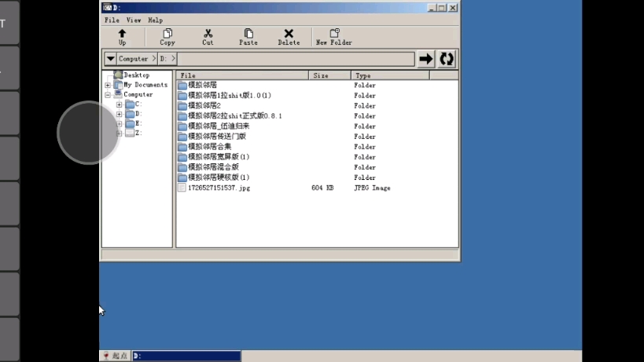Open the address history dropdown arrow
Viewport: 644px width, 362px height.
(111, 59)
